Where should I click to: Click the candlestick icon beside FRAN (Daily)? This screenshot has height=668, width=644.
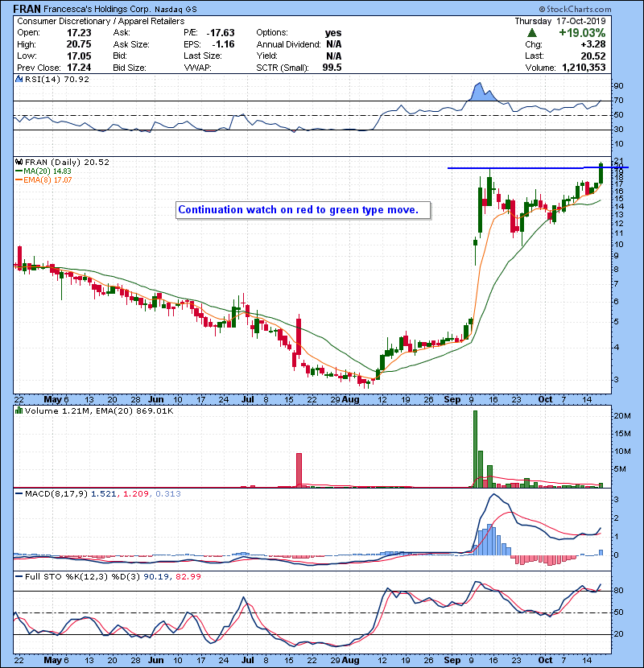pos(19,162)
